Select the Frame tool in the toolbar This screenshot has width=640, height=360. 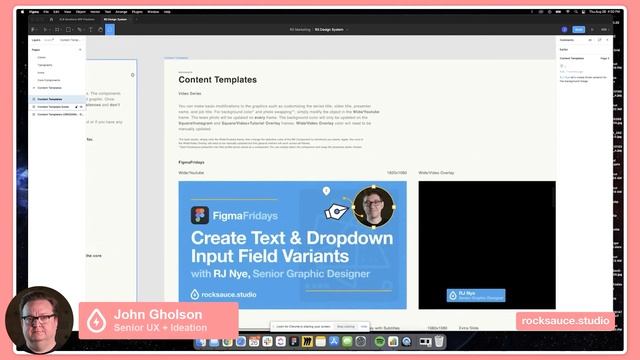tap(57, 30)
